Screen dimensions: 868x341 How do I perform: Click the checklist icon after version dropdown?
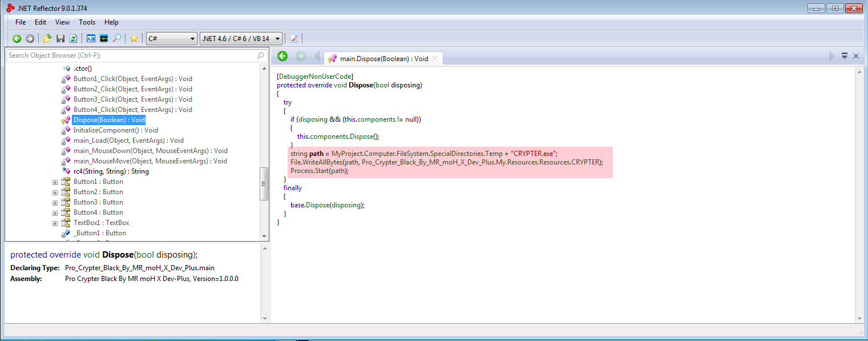coord(294,38)
